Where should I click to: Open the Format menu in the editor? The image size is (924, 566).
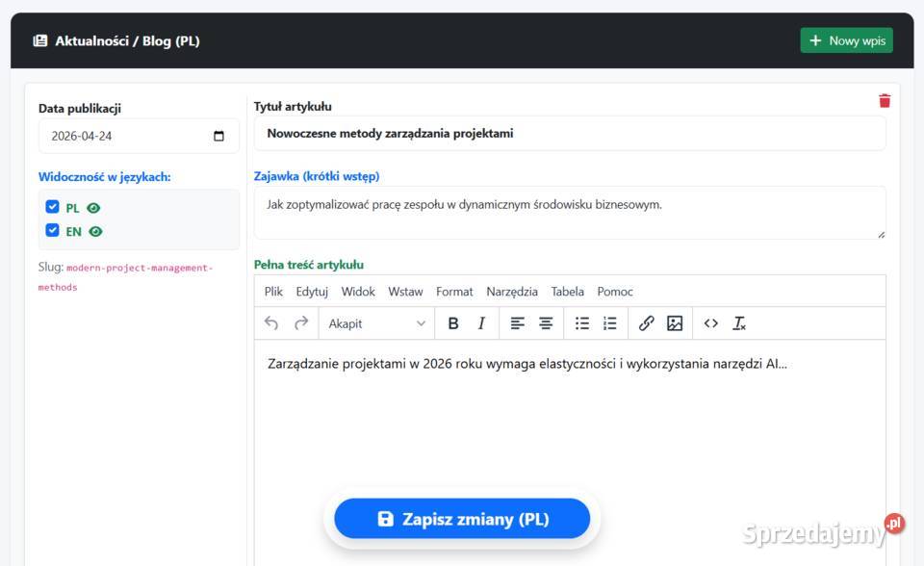(x=454, y=291)
